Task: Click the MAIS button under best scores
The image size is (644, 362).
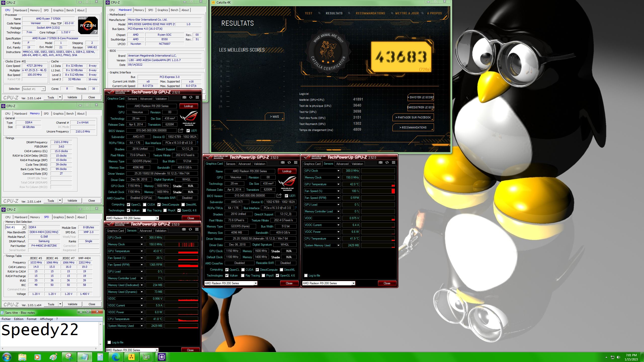Action: tap(274, 117)
